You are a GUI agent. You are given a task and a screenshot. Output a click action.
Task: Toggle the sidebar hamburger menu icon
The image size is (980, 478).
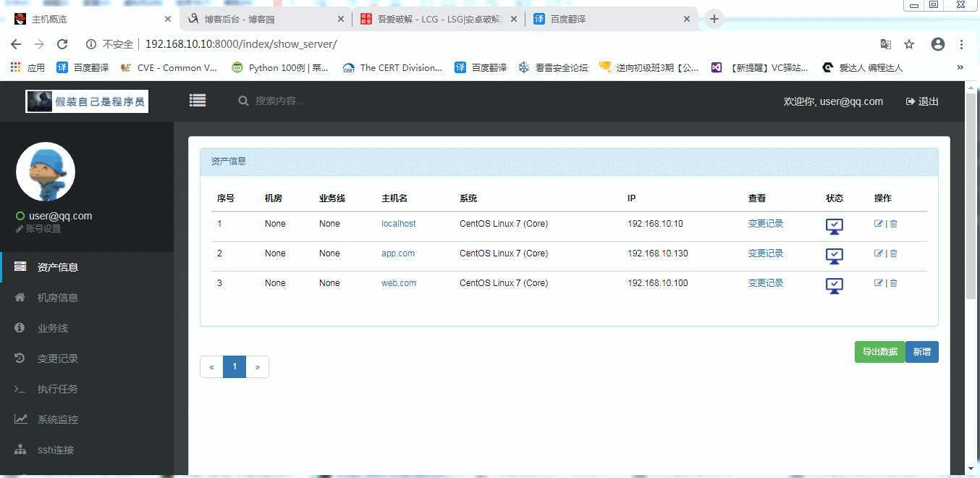(x=198, y=101)
